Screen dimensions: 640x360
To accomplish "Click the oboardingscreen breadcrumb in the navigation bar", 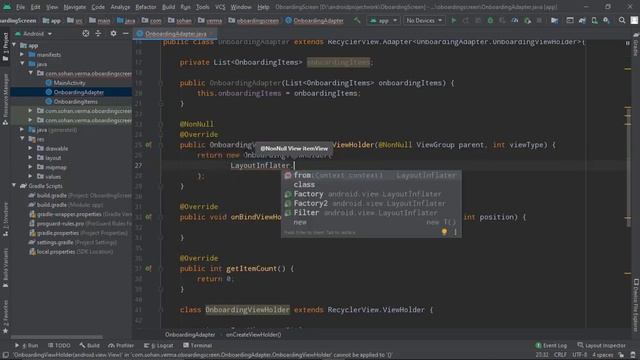I will 253,20.
